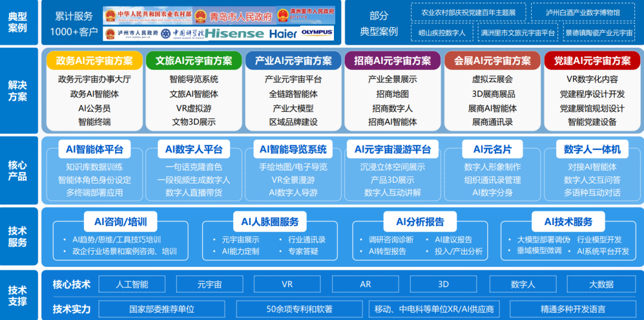This screenshot has height=320, width=644.
Task: Click the Hisense logo
Action: (x=235, y=33)
